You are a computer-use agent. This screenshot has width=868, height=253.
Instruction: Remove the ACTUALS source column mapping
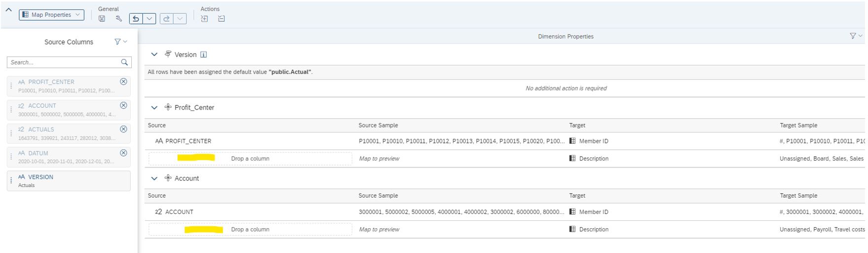[x=124, y=129]
